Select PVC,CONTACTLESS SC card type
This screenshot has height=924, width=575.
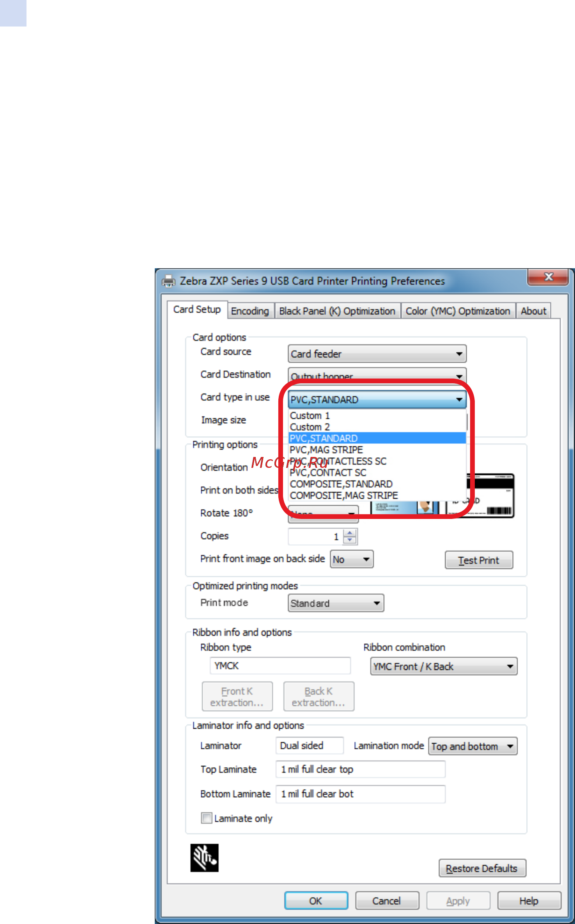point(377,461)
